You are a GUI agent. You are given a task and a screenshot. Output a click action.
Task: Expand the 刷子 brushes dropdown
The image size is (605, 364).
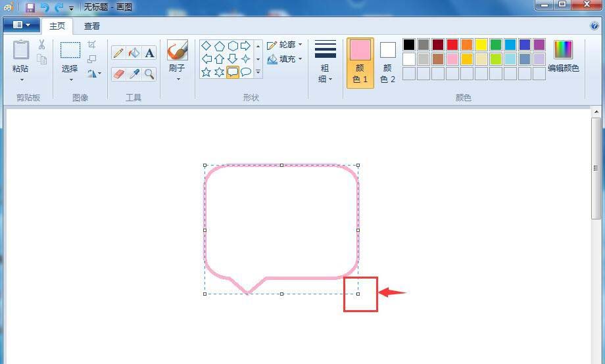point(178,80)
